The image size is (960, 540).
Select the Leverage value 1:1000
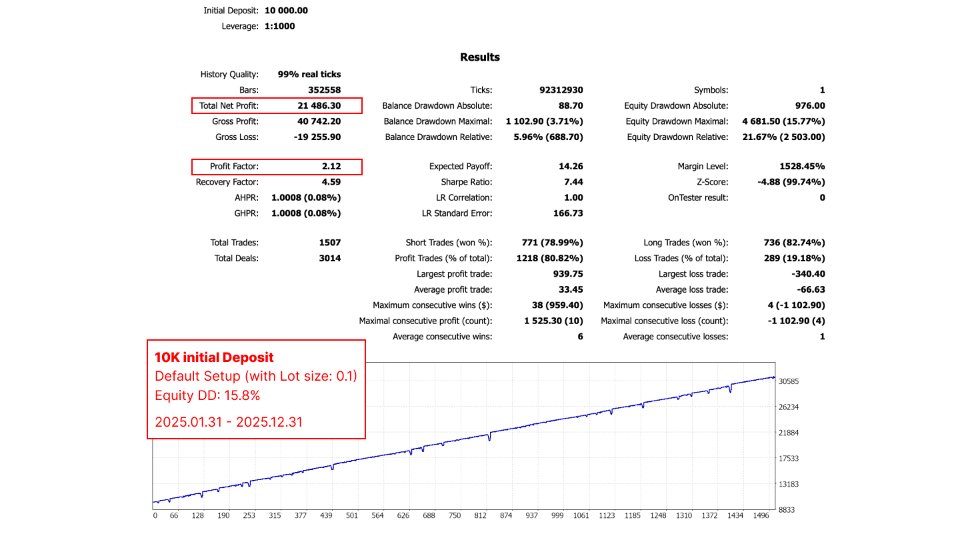[280, 26]
